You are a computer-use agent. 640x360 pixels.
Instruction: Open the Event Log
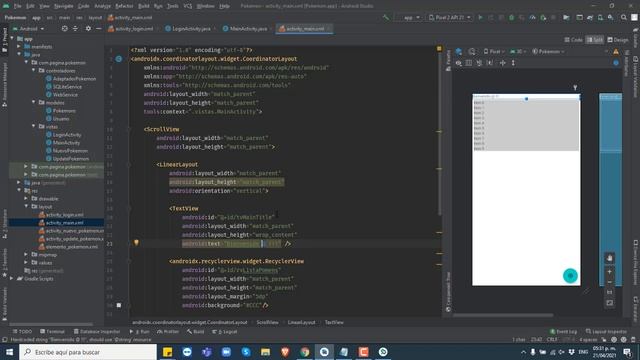pyautogui.click(x=563, y=331)
